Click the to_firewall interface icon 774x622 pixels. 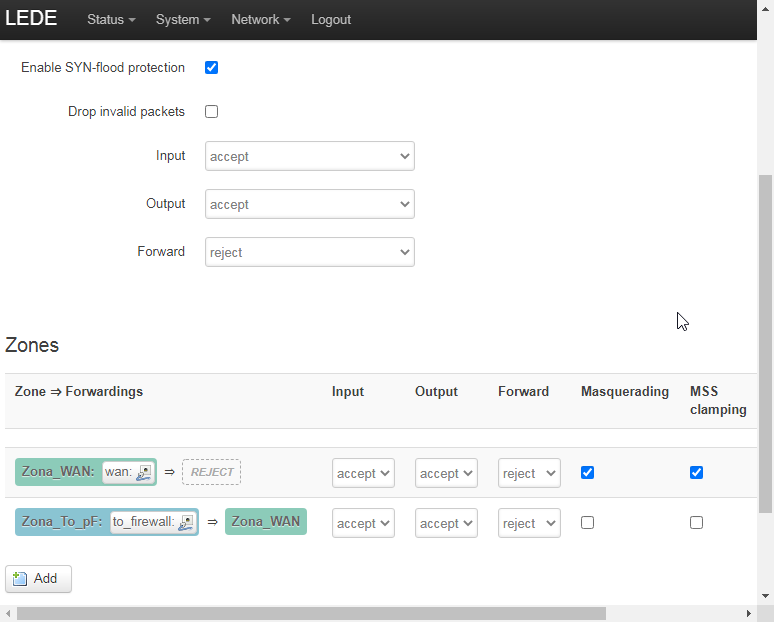click(186, 522)
